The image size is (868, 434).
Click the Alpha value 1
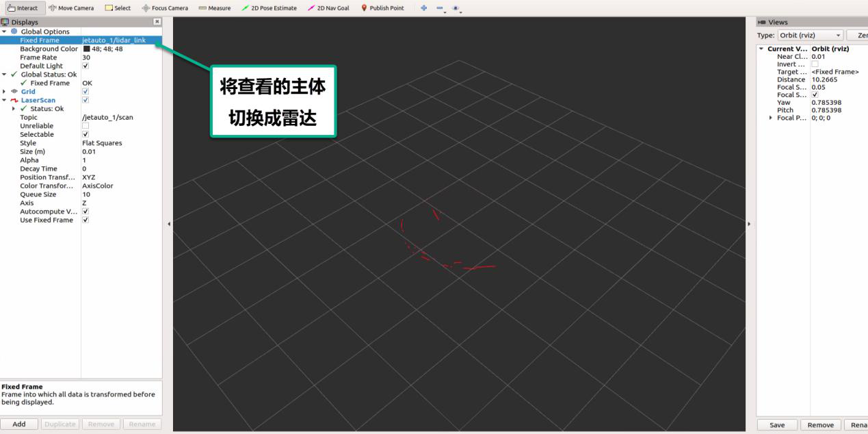tap(84, 160)
